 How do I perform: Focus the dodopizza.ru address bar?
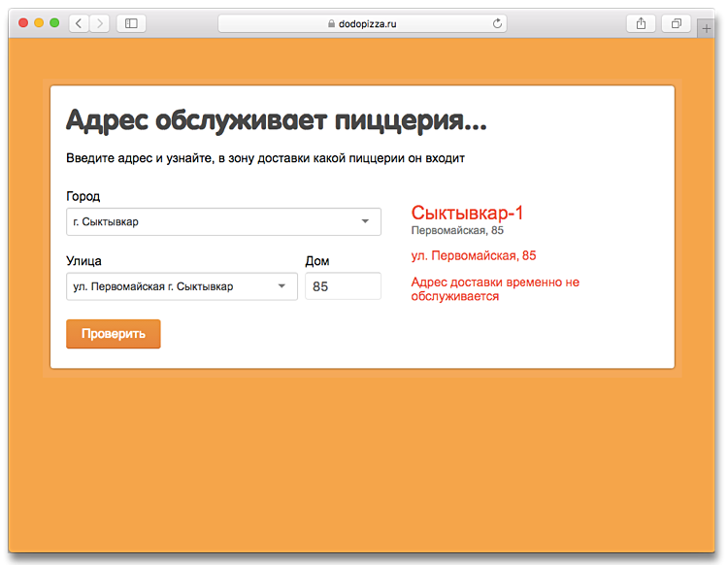coord(362,23)
